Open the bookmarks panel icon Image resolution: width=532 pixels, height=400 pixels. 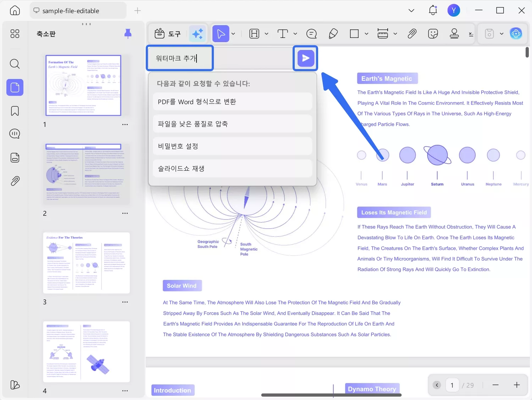point(15,111)
